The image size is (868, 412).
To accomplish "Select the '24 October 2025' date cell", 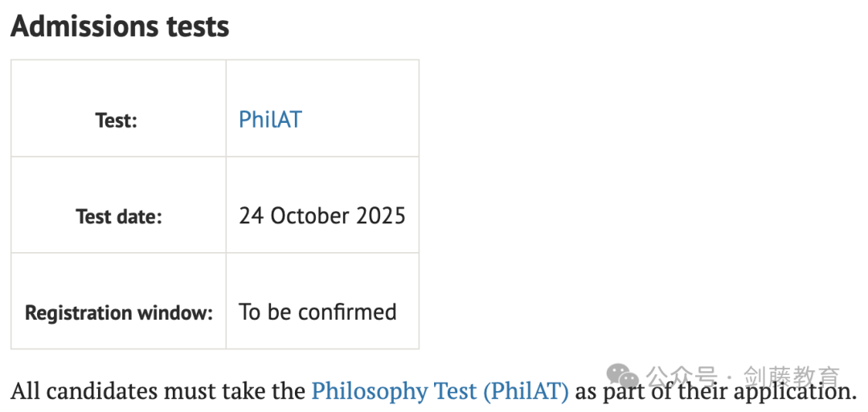I will click(x=322, y=205).
